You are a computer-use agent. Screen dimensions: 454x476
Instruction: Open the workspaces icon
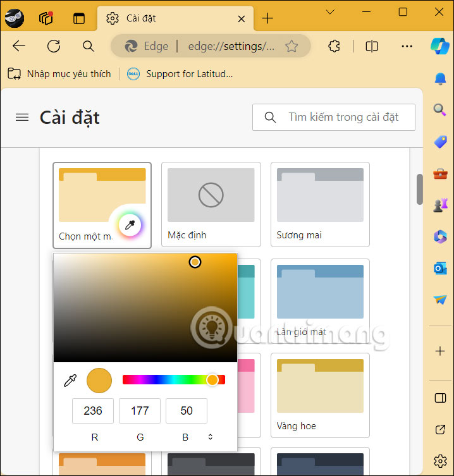point(46,18)
